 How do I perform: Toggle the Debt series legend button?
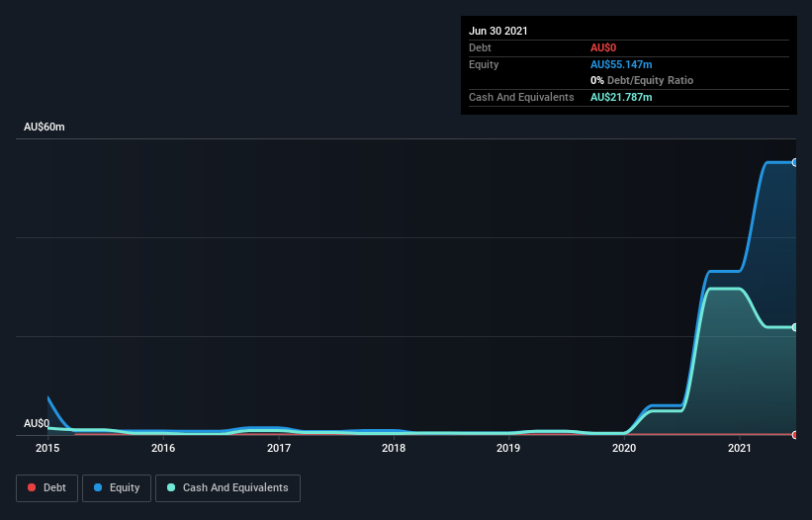click(x=46, y=488)
